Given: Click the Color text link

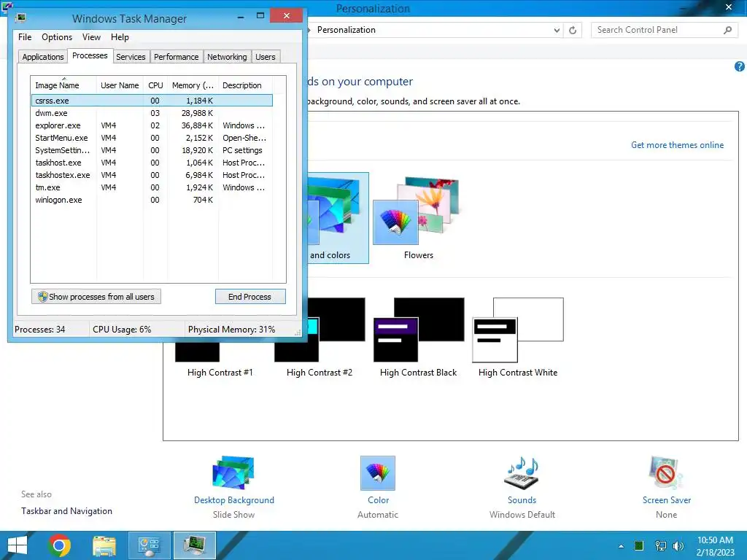Looking at the screenshot, I should point(379,500).
